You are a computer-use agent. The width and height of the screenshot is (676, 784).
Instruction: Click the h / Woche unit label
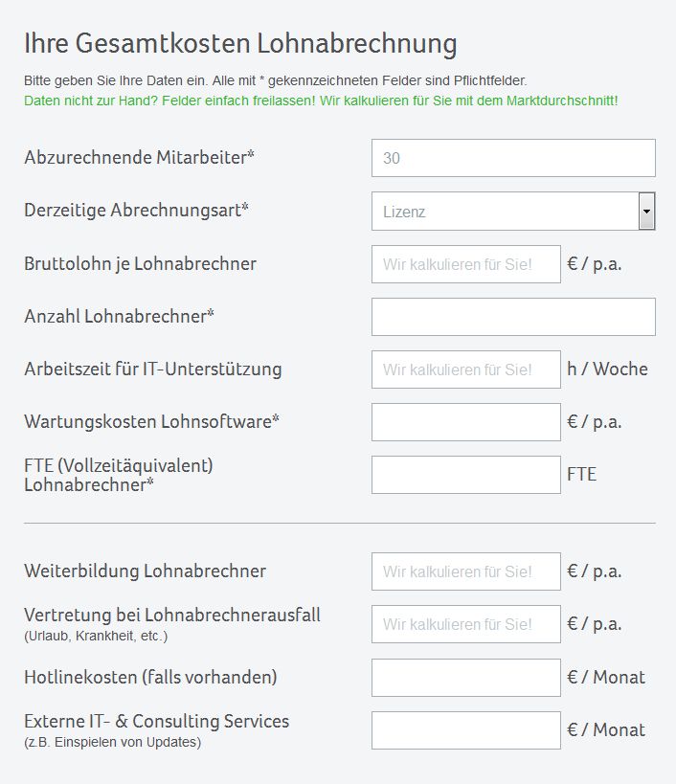[x=607, y=369]
